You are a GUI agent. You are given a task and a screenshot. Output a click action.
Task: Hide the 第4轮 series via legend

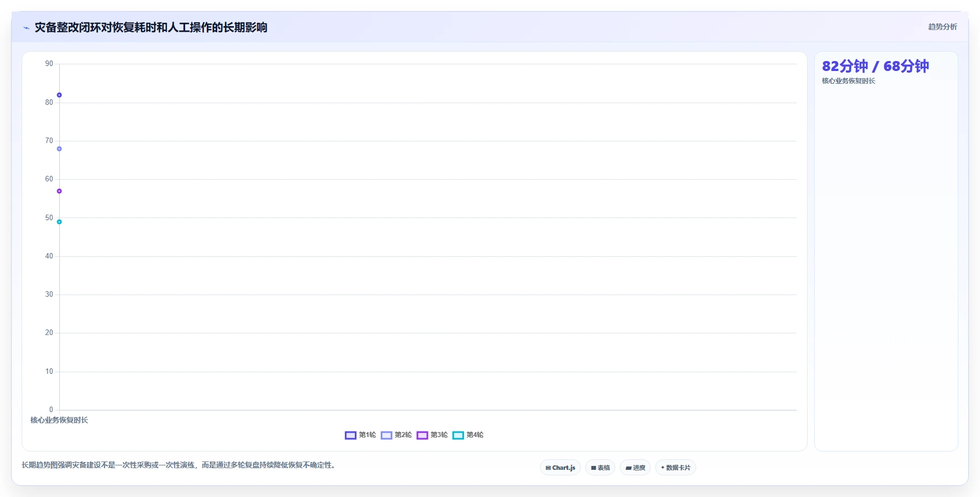pos(458,435)
